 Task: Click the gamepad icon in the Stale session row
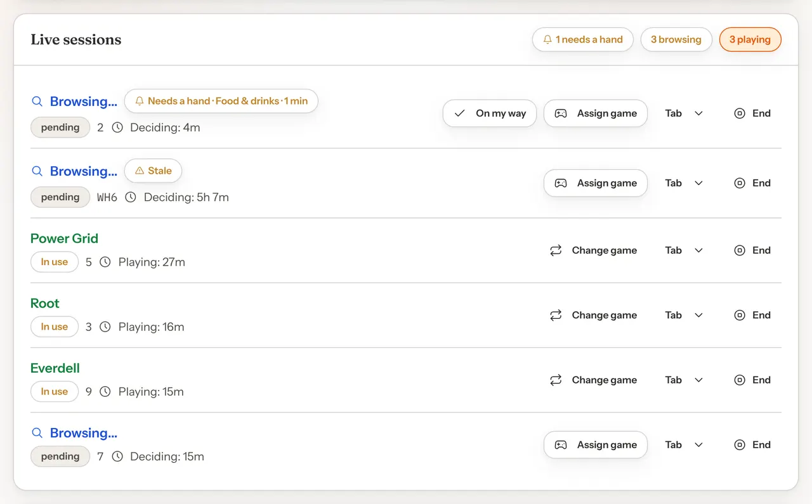pos(561,183)
